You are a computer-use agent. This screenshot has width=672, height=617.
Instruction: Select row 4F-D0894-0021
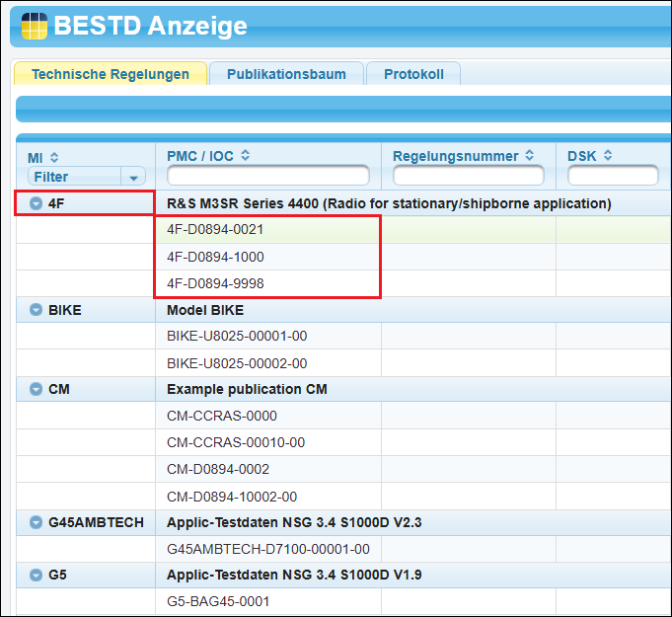coord(343,230)
